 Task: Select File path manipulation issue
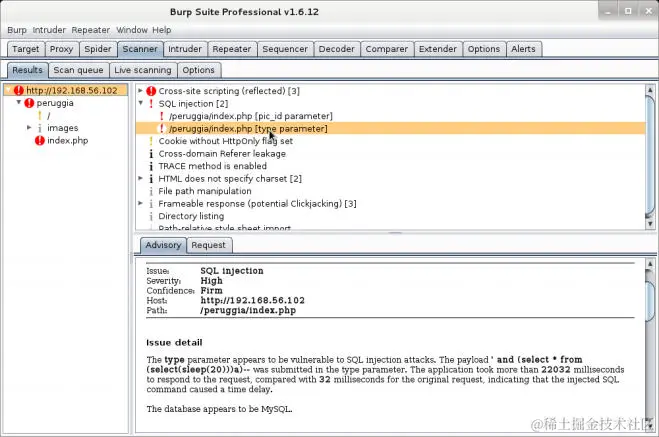(205, 191)
